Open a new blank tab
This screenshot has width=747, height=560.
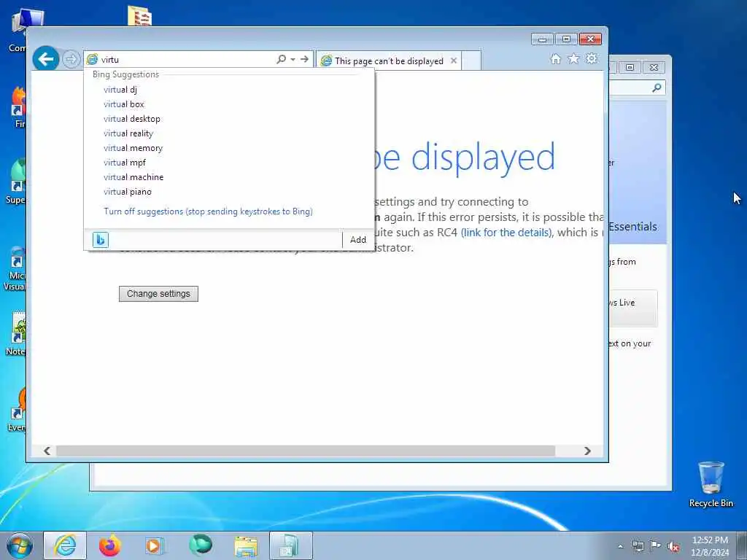pos(471,61)
